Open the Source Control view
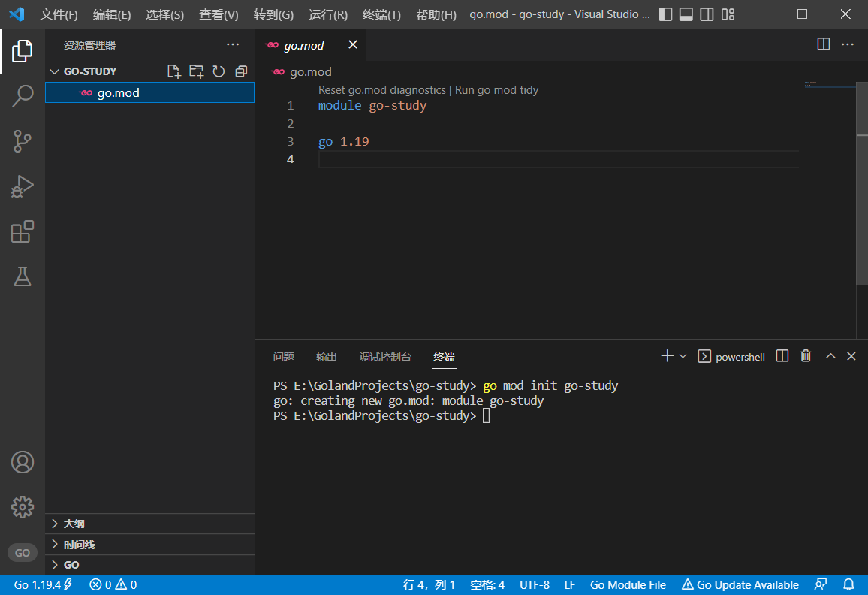868x595 pixels. 23,141
